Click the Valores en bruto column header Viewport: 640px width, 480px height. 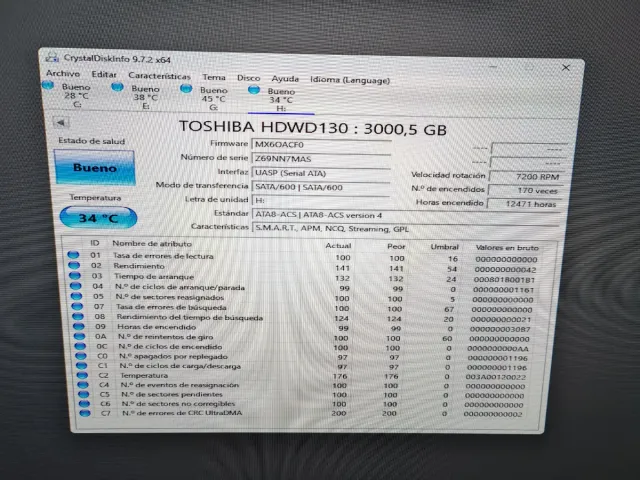pyautogui.click(x=507, y=247)
